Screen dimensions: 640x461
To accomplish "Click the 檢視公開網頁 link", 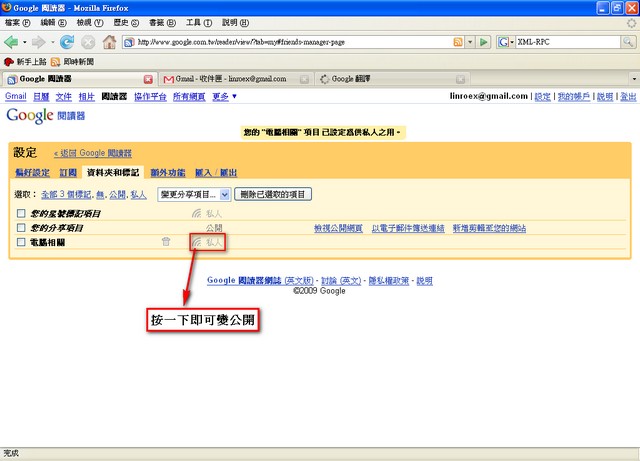I will click(338, 228).
